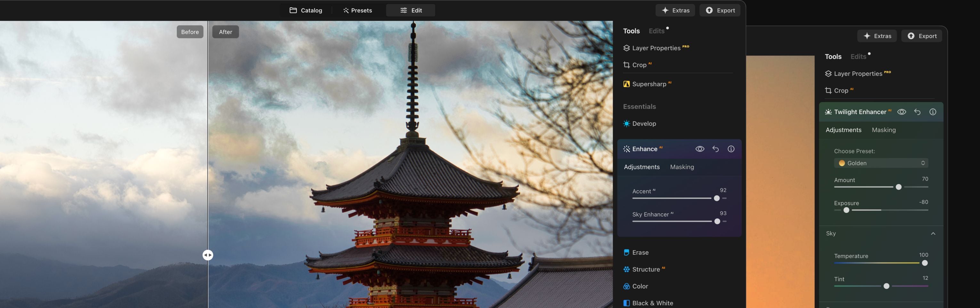Open the Color tool

pos(636,286)
